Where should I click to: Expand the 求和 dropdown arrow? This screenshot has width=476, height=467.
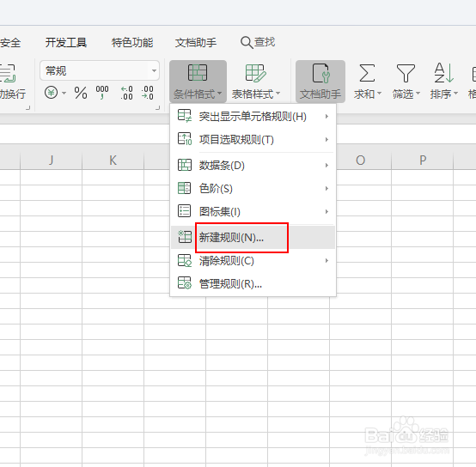379,93
